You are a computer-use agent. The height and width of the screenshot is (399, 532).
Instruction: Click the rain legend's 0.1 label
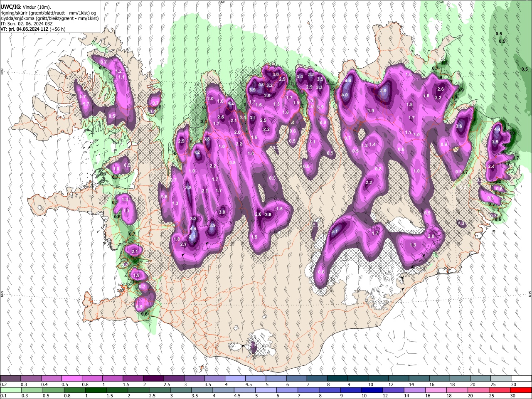[x=3, y=396]
